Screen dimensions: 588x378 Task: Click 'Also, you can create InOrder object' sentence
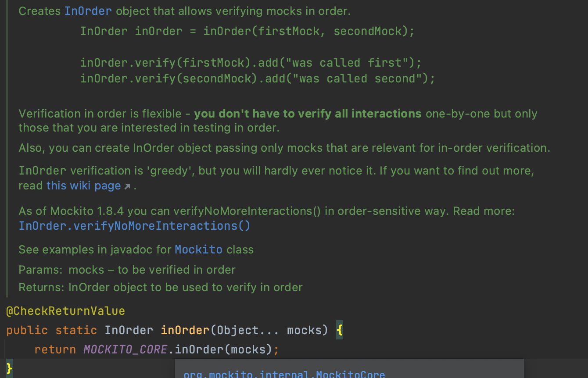coord(284,148)
